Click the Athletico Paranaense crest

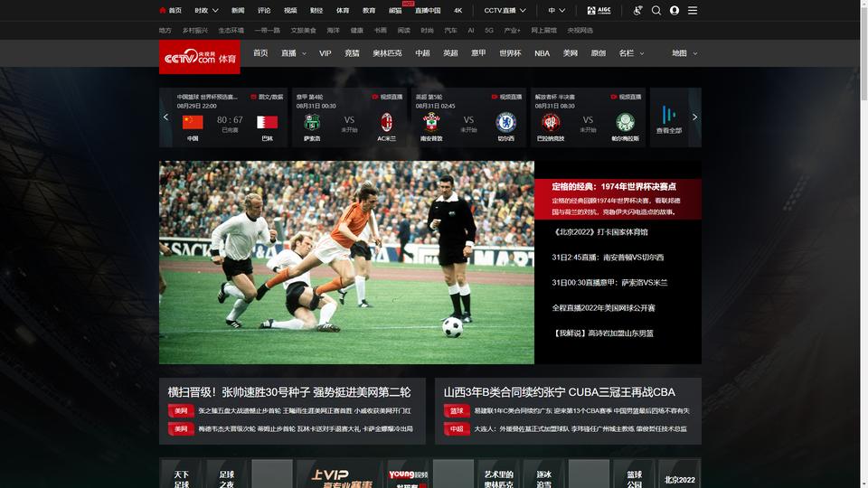[551, 122]
